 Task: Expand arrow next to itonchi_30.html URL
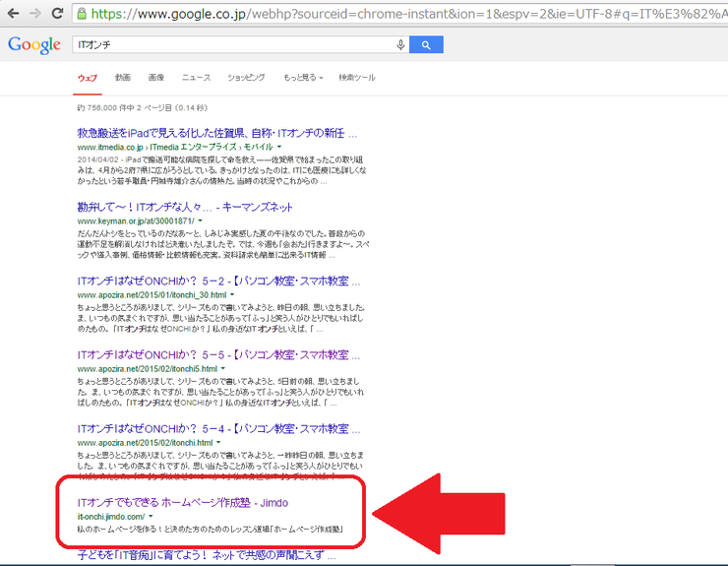[232, 294]
